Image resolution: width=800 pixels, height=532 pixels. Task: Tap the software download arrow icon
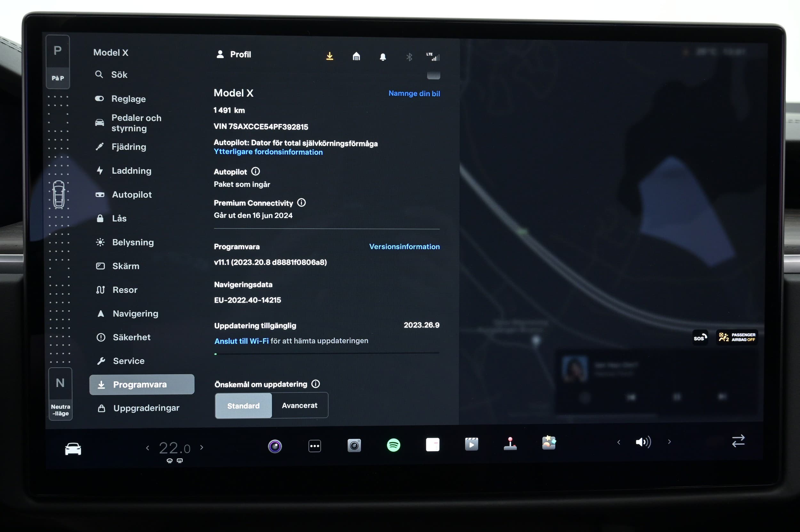click(x=330, y=56)
